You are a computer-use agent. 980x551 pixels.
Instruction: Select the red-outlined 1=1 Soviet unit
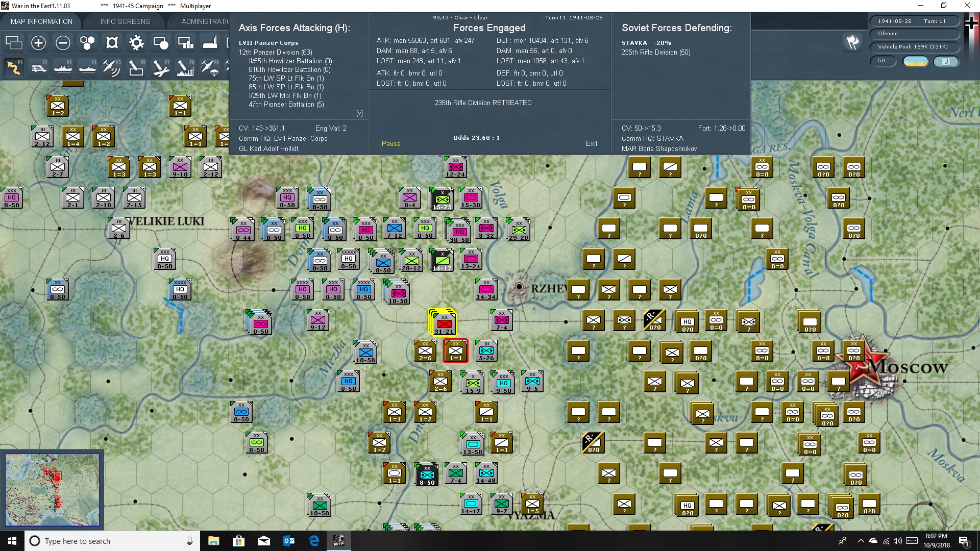[456, 351]
